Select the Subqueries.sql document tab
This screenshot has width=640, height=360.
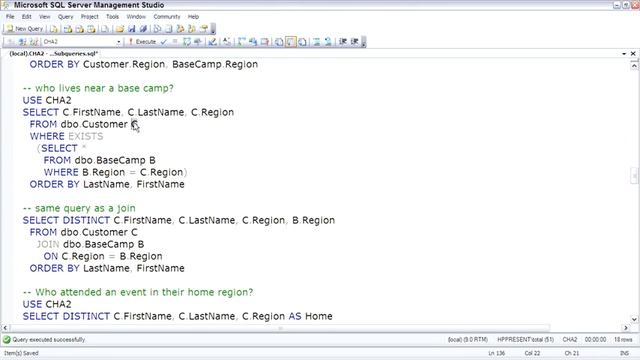pos(54,53)
